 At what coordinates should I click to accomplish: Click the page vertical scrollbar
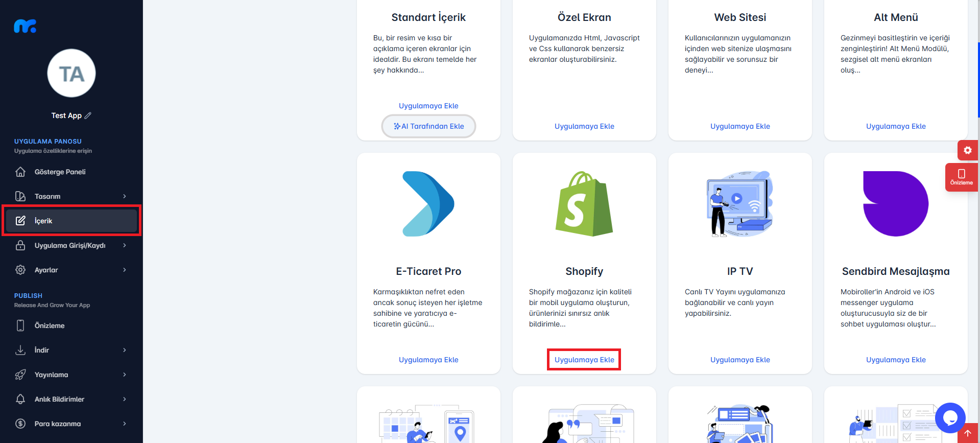point(978,79)
